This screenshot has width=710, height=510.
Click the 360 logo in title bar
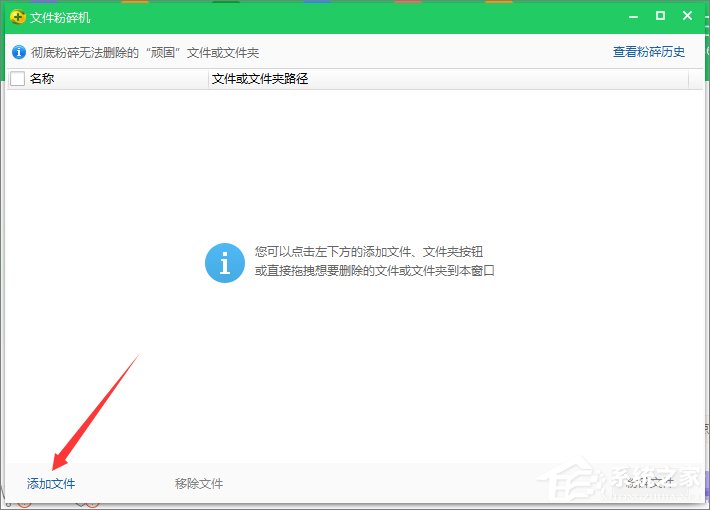tap(18, 17)
